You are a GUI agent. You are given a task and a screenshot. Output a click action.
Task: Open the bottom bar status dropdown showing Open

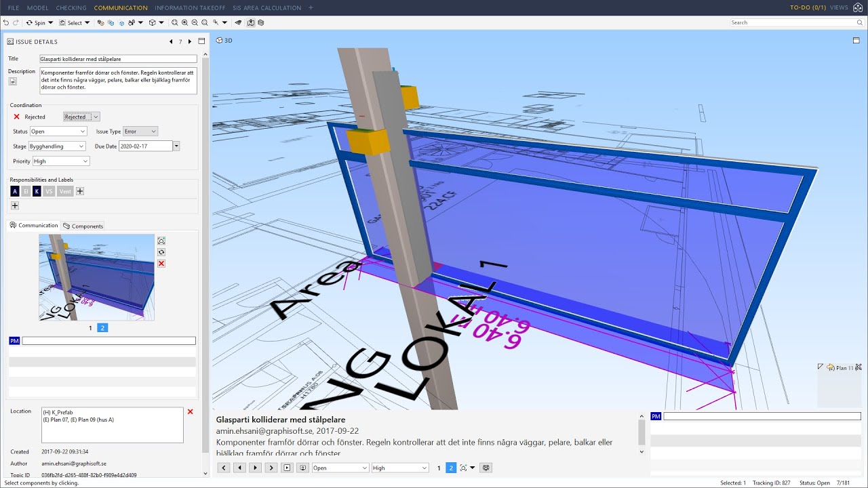[340, 468]
